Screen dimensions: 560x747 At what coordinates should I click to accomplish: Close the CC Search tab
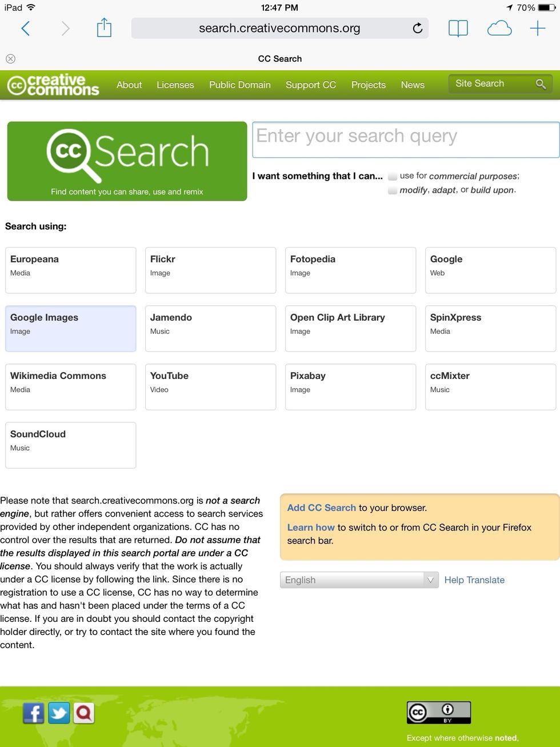[x=10, y=59]
